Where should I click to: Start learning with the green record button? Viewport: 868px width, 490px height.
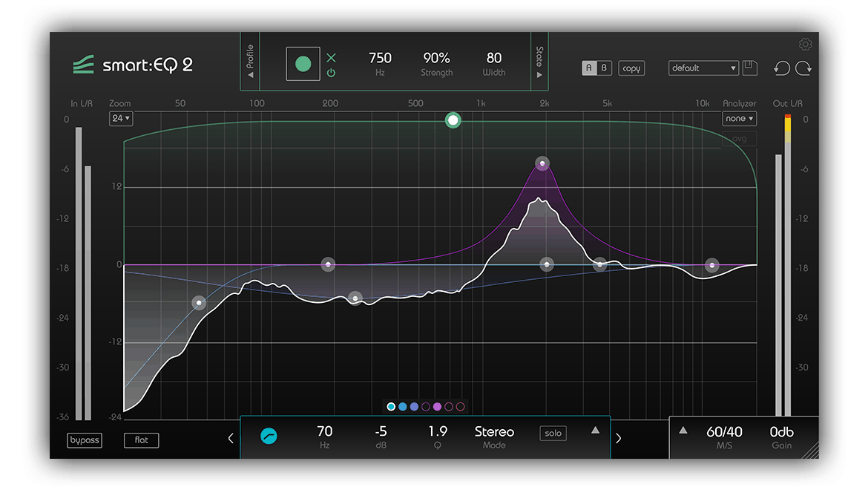tap(303, 65)
